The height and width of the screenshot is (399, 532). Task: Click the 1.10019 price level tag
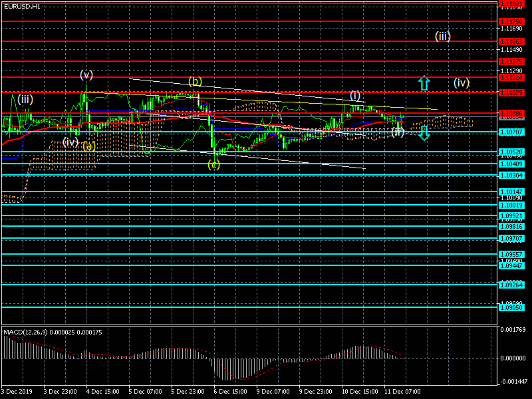tap(512, 205)
